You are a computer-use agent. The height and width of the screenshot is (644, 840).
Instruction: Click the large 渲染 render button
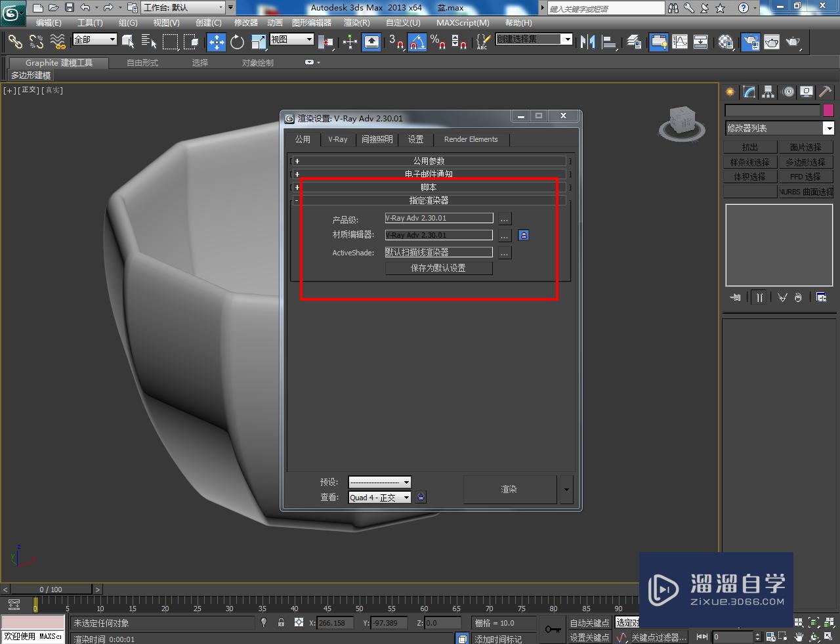coord(509,489)
